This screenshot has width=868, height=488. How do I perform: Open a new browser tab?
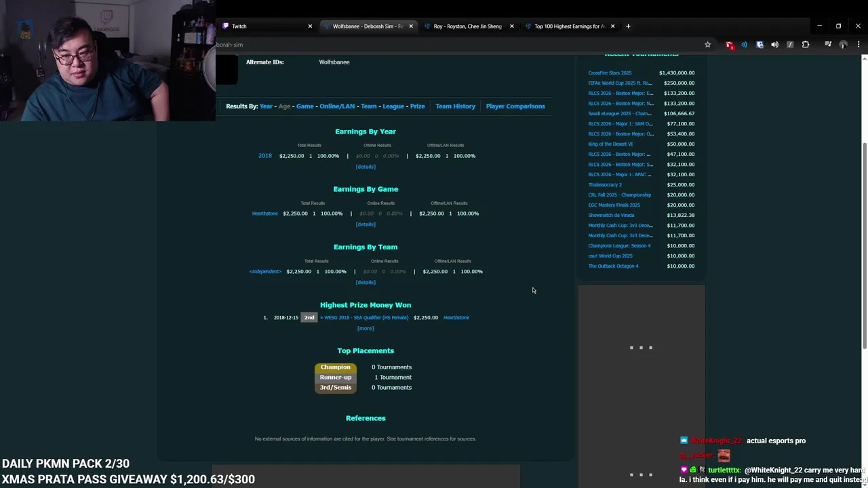point(628,26)
